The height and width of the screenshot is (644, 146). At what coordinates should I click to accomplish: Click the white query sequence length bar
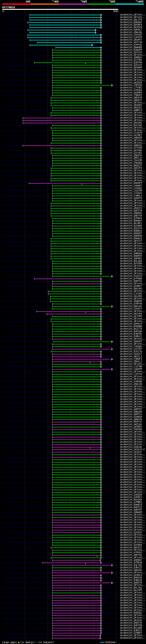pos(60,9)
